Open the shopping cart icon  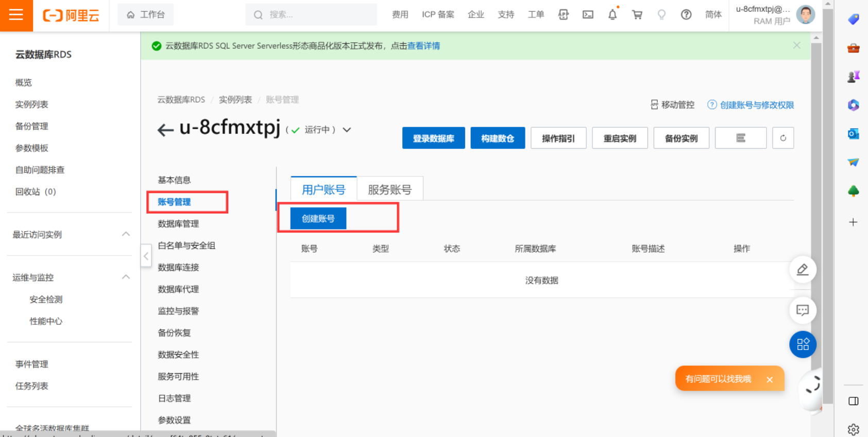(x=637, y=15)
